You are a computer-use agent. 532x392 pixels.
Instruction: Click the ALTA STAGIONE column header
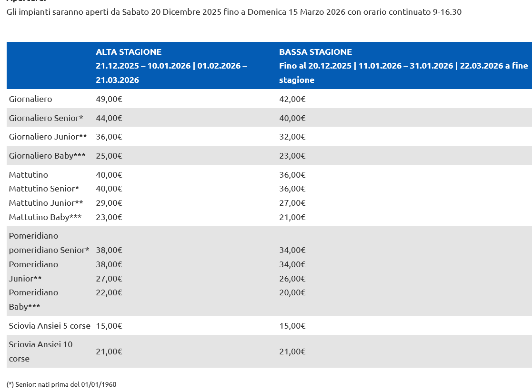click(x=129, y=52)
